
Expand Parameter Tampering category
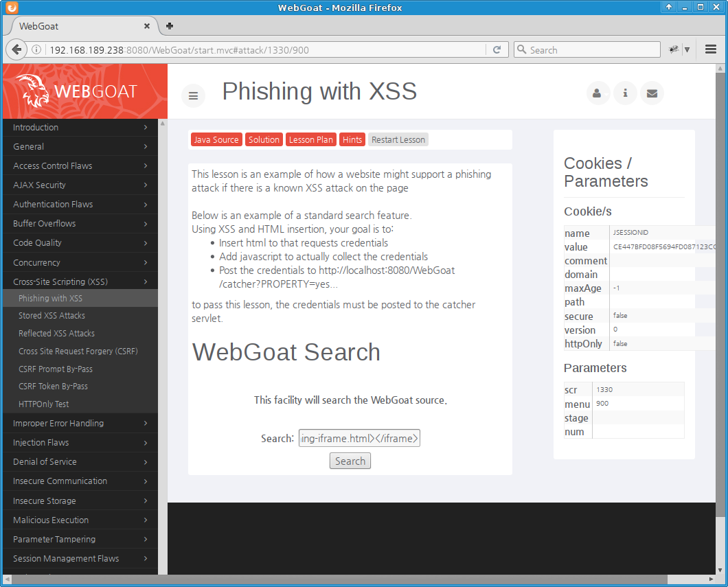click(x=80, y=539)
